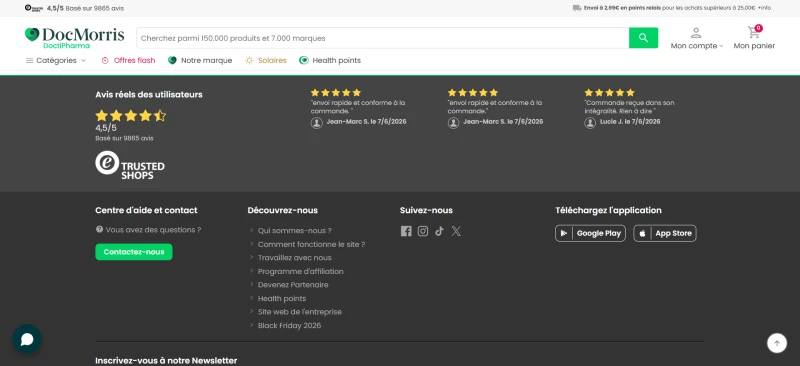Open the Site web de l'entreprise link

coord(299,312)
